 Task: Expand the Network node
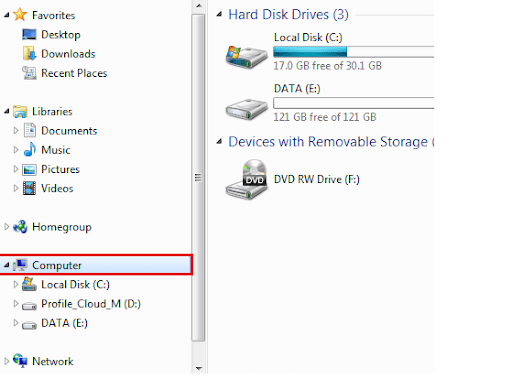[6, 361]
